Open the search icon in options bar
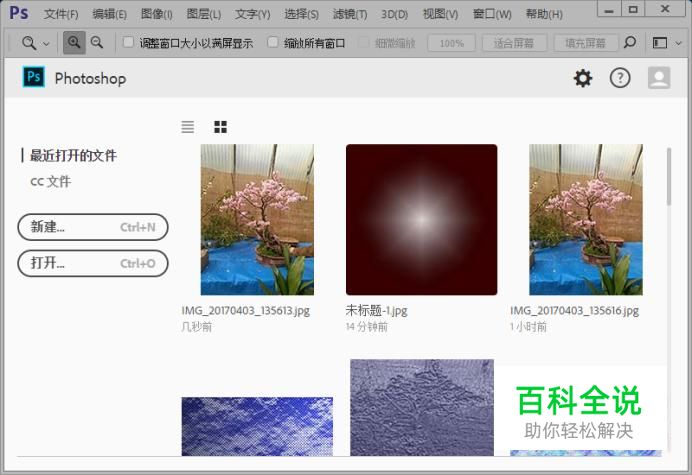Image resolution: width=692 pixels, height=475 pixels. (x=630, y=42)
